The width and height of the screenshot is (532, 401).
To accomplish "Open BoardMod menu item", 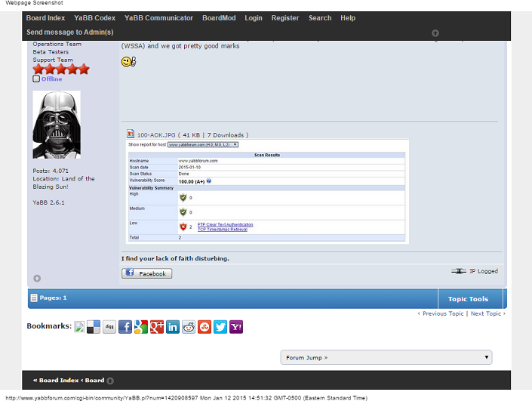I will click(x=219, y=18).
